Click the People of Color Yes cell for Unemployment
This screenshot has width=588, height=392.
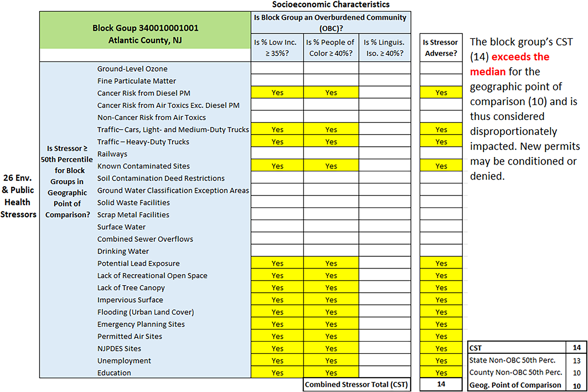point(331,360)
